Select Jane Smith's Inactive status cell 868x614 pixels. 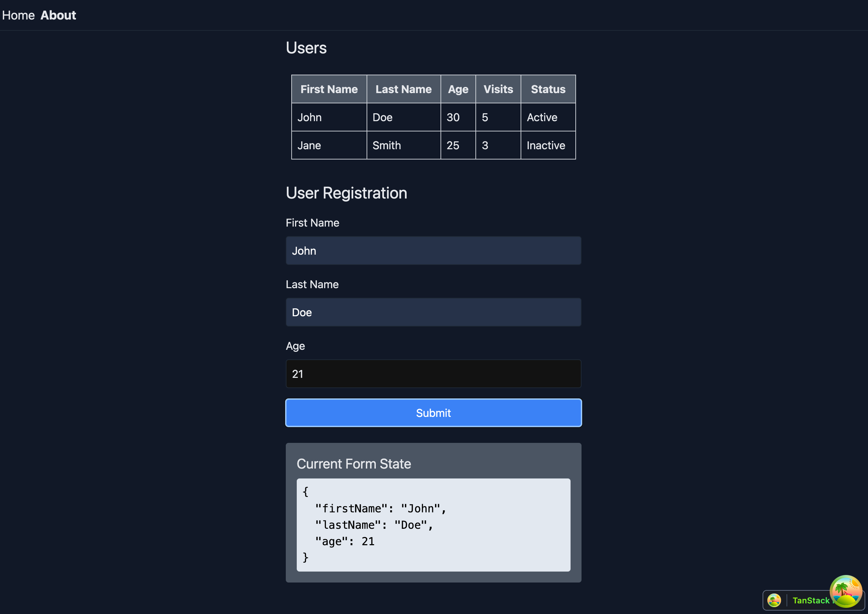(x=546, y=145)
